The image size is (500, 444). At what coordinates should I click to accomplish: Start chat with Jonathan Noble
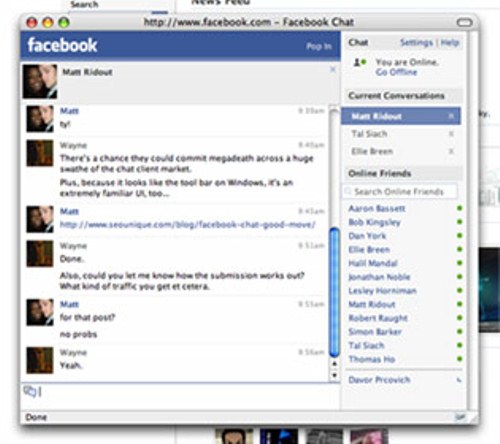[x=379, y=277]
